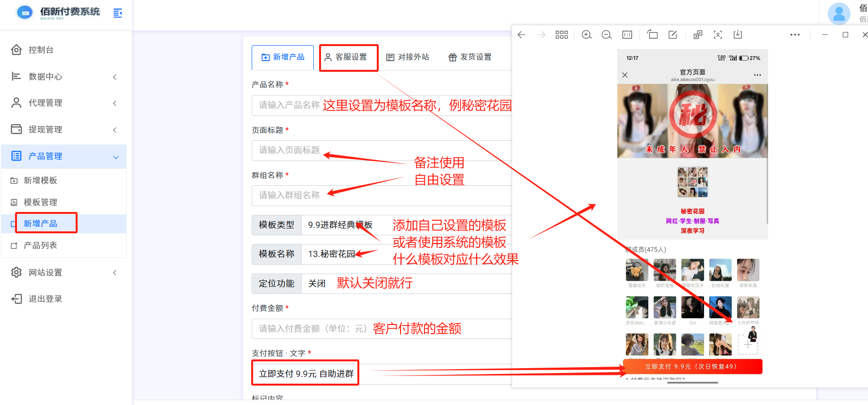Click 退出登录 to log out

pos(45,299)
